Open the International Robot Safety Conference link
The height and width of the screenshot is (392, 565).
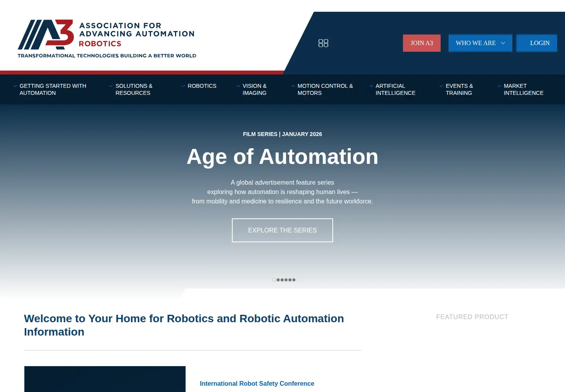(x=257, y=383)
